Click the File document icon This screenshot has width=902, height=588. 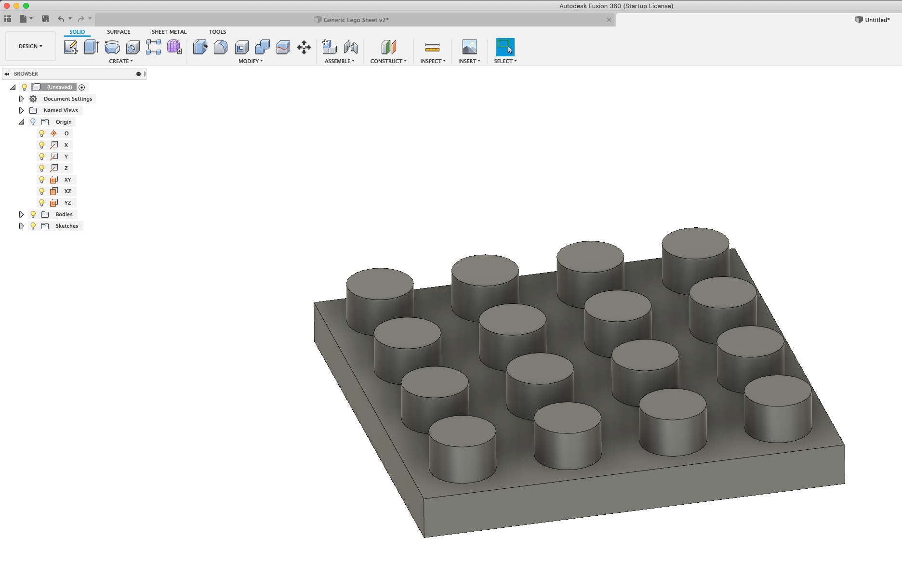tap(23, 19)
